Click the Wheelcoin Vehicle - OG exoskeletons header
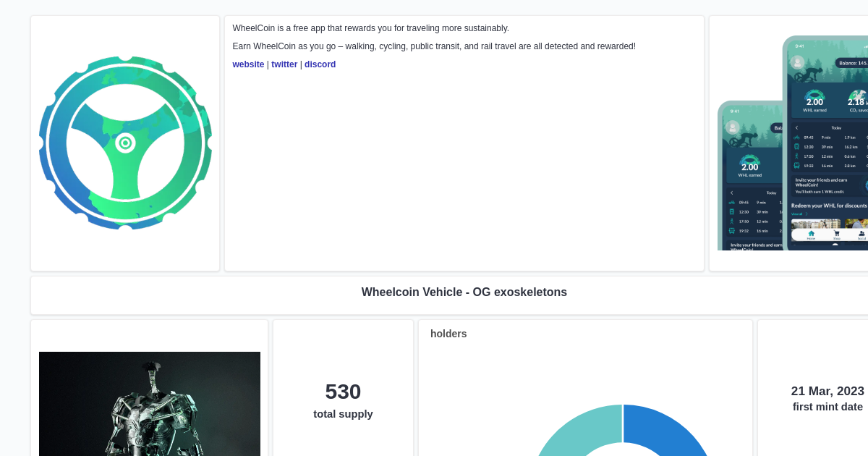The image size is (868, 456). (x=464, y=292)
